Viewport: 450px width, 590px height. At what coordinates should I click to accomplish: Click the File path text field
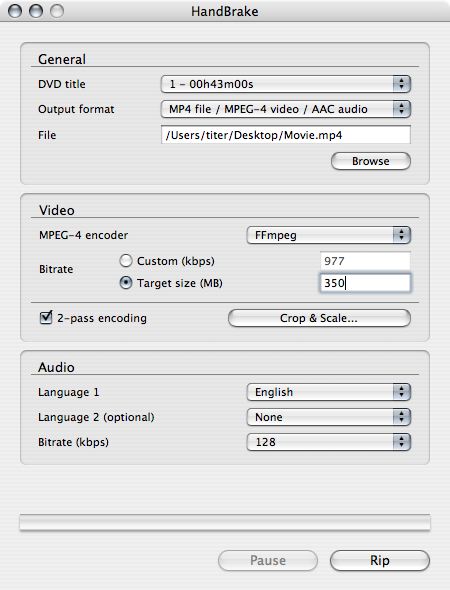coord(286,135)
